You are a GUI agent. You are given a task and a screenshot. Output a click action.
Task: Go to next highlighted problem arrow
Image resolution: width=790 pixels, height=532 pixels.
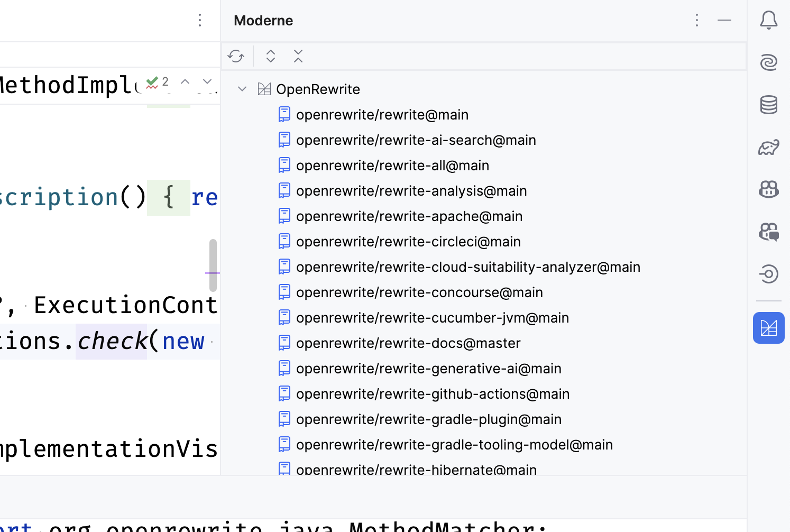[207, 81]
